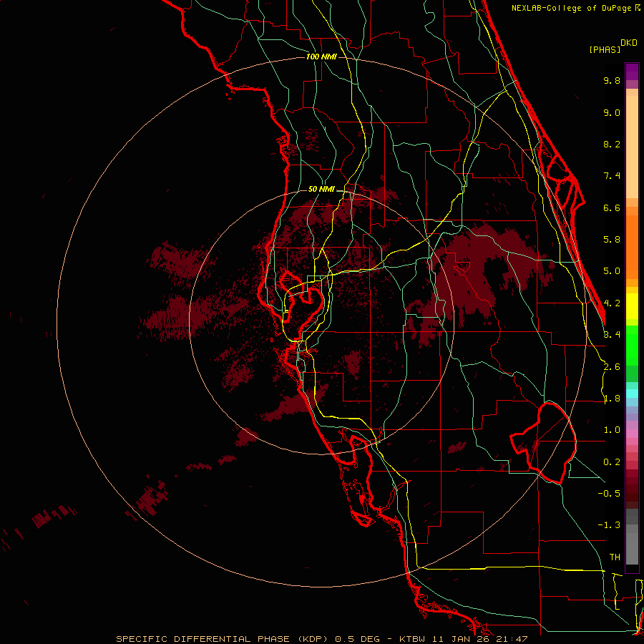Select the 1.8 legend value
This screenshot has width=644, height=644.
pyautogui.click(x=612, y=399)
